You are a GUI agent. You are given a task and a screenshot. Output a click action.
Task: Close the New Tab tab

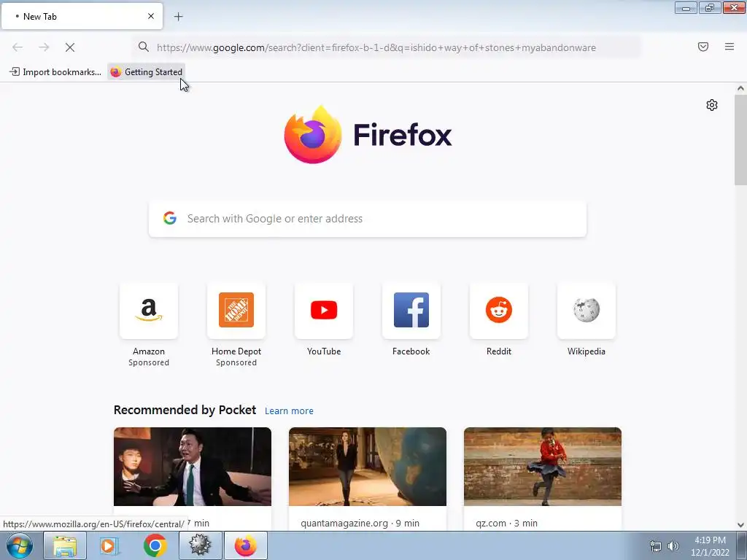pos(150,16)
